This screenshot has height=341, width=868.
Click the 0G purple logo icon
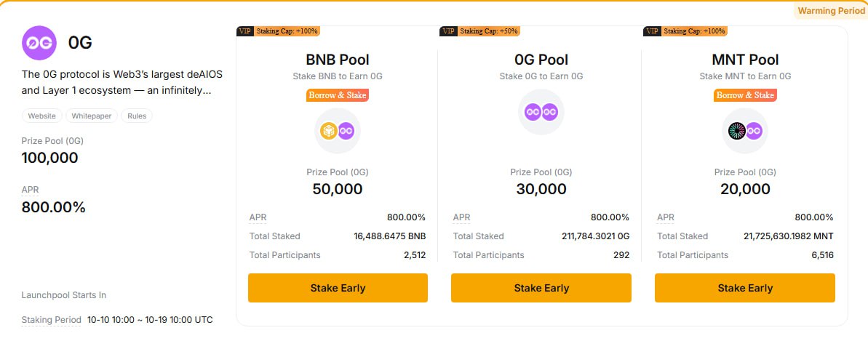(40, 44)
